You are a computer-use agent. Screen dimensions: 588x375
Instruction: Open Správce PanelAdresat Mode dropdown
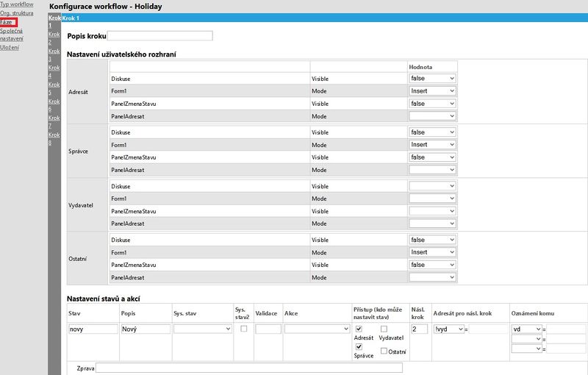[432, 170]
